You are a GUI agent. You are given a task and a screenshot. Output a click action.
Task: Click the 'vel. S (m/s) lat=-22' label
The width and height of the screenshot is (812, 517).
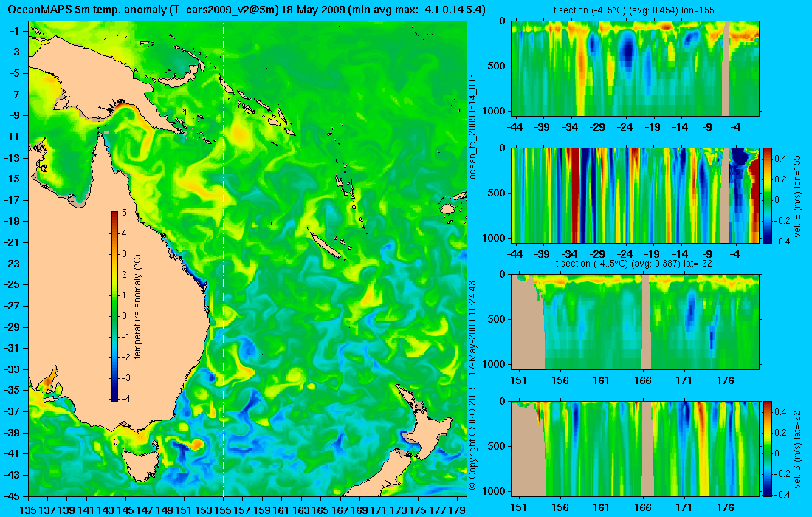coord(798,448)
